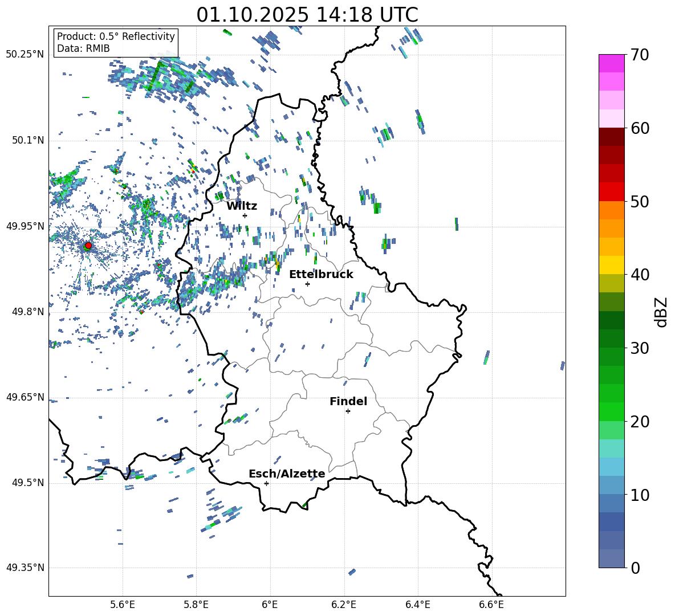Click the 01.10.2025 14:18 UTC title

tap(307, 15)
